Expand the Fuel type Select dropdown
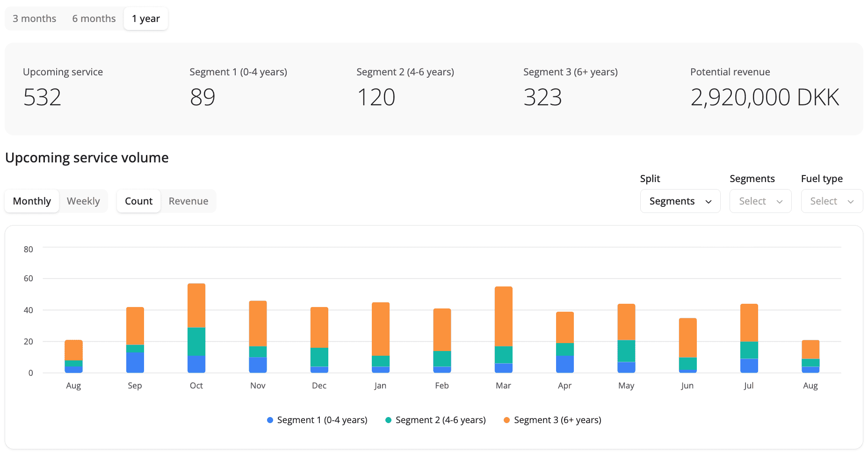 point(832,201)
